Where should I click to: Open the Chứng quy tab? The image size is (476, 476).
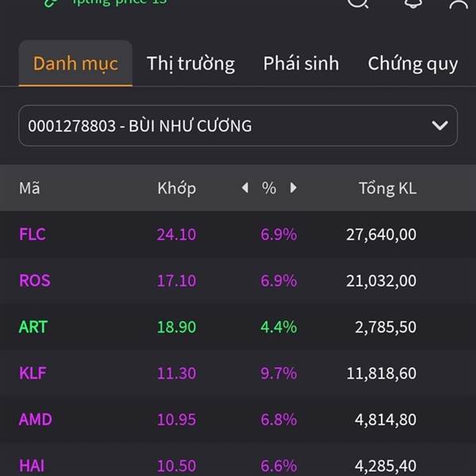point(413,64)
